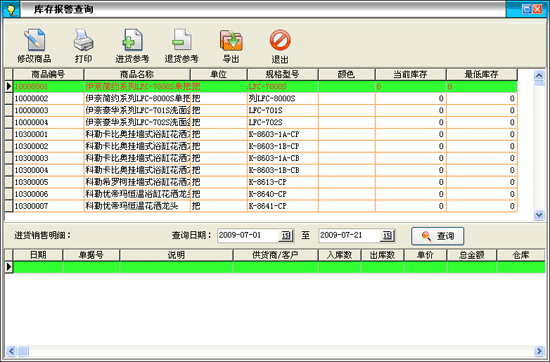This screenshot has height=362, width=550.
Task: Restore the 库存报警查询 window
Action: (526, 9)
